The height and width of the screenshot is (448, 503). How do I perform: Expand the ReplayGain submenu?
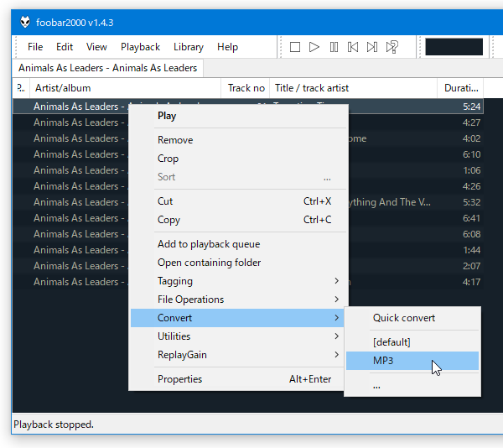tap(238, 355)
